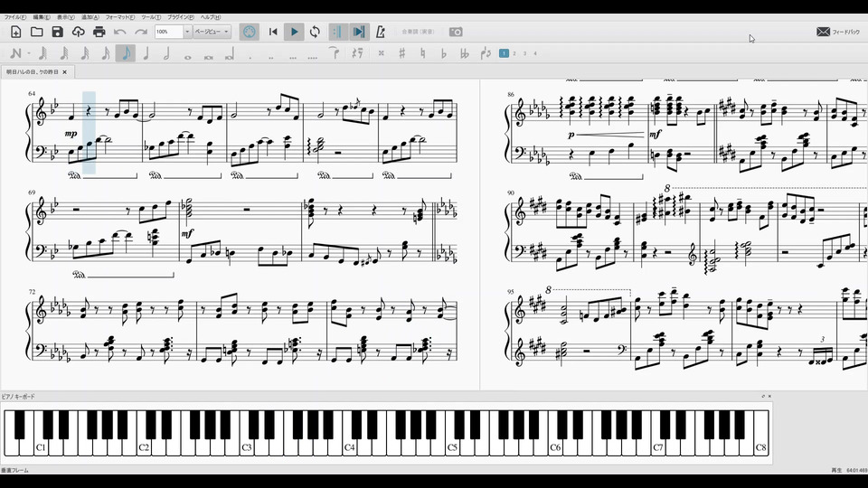Apply double sharp accidental

point(381,53)
